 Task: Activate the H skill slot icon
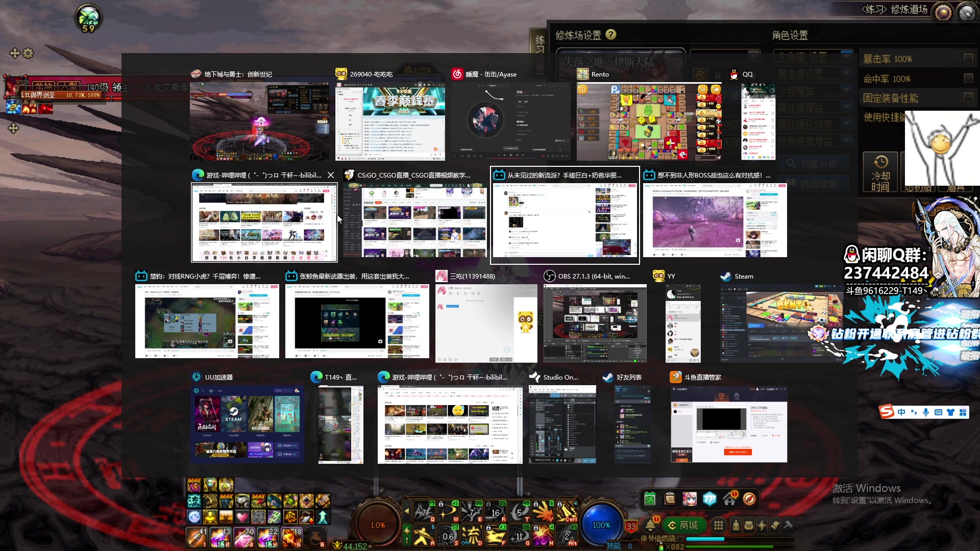point(543,535)
